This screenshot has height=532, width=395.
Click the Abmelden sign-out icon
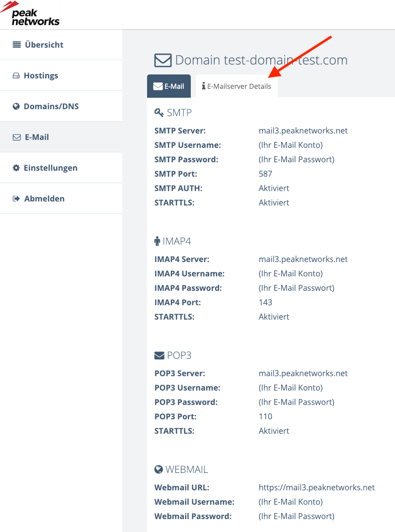[15, 199]
